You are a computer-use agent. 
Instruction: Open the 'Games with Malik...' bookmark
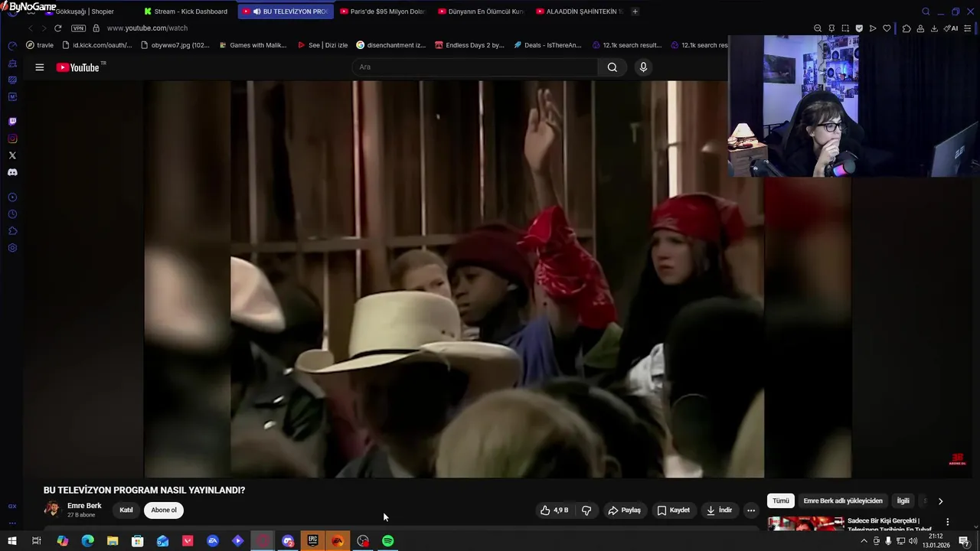click(253, 45)
